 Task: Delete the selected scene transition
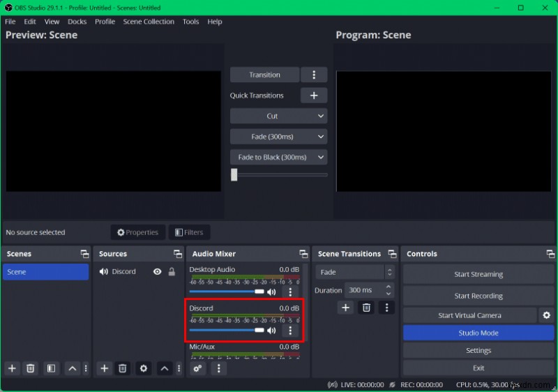[366, 308]
